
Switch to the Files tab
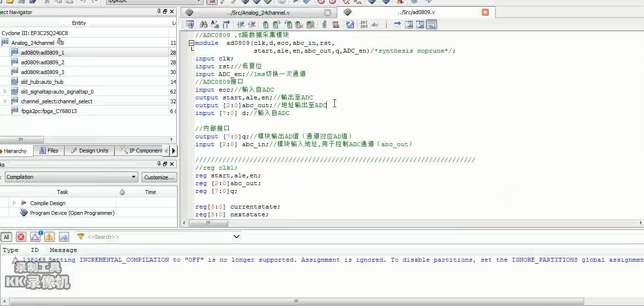coord(49,151)
